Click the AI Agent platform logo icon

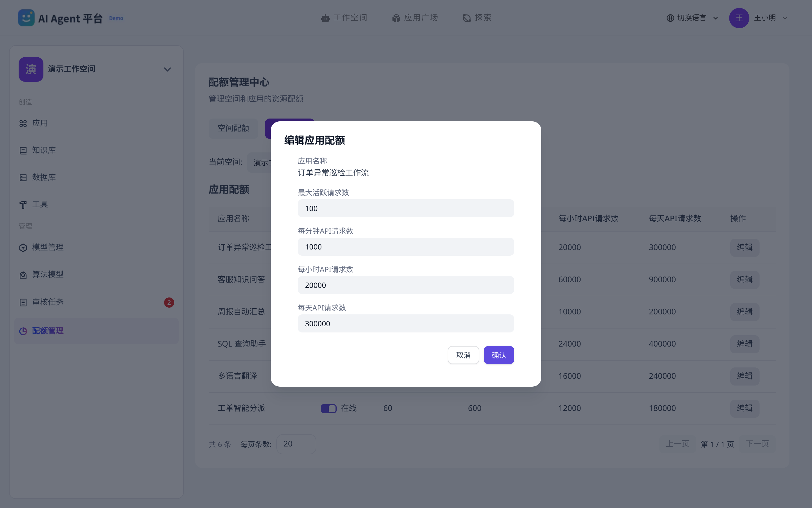(26, 18)
